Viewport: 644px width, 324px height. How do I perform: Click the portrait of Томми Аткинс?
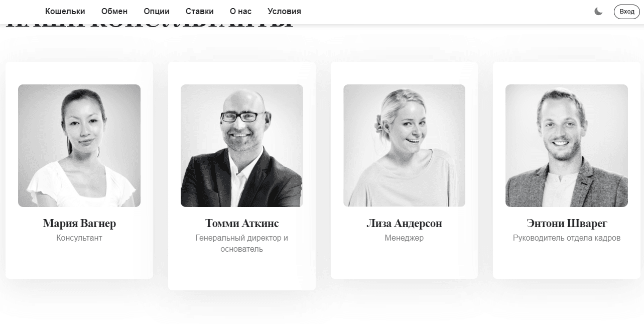[242, 146]
